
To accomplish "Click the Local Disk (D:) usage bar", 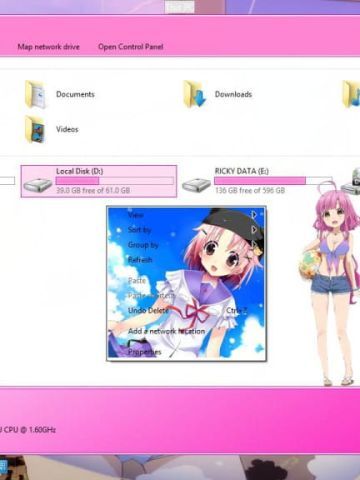I will click(115, 181).
